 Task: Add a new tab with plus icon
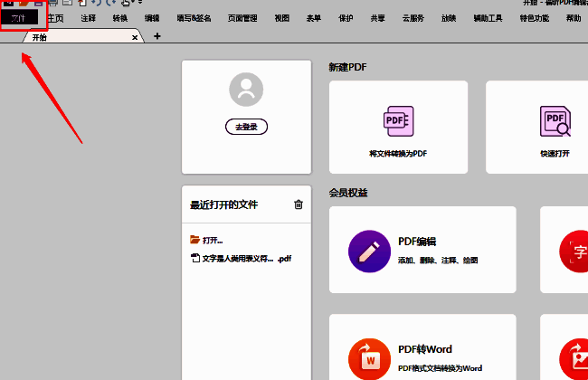(157, 36)
